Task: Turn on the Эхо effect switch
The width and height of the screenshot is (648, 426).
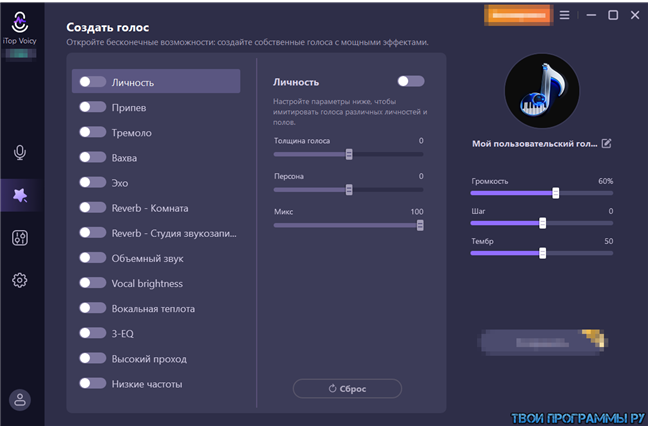Action: point(93,183)
